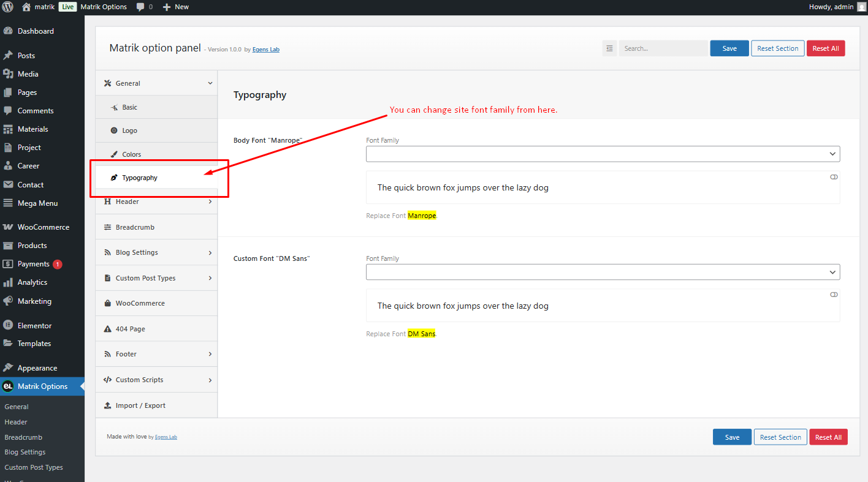Open the Colors settings tab
868x482 pixels.
pos(156,154)
